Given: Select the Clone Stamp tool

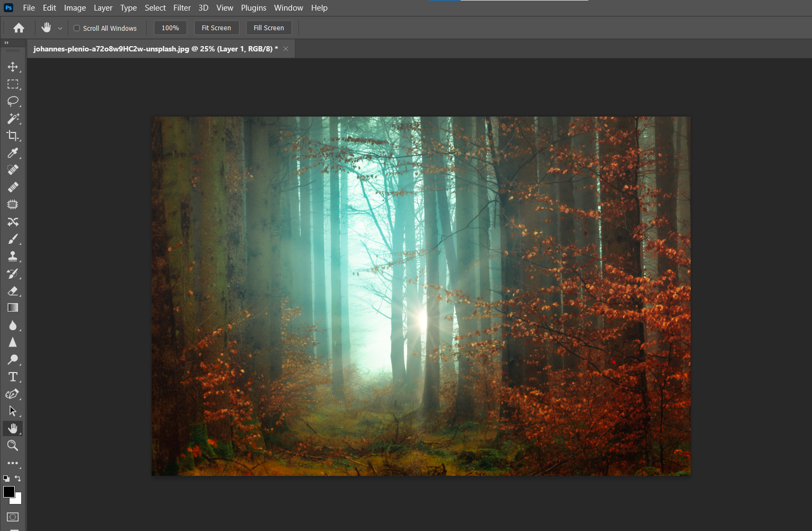Looking at the screenshot, I should pos(13,256).
